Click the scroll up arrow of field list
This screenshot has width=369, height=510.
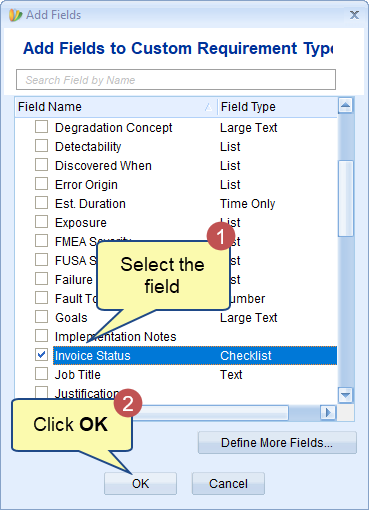click(345, 106)
